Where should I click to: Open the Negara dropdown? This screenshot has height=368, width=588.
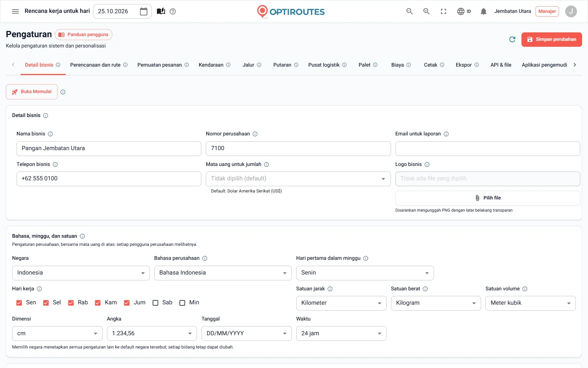click(x=81, y=273)
